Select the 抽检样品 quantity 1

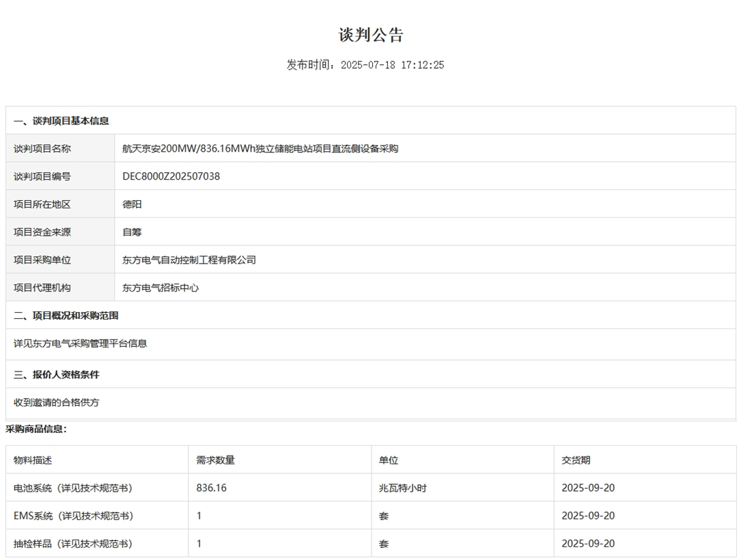[x=199, y=544]
